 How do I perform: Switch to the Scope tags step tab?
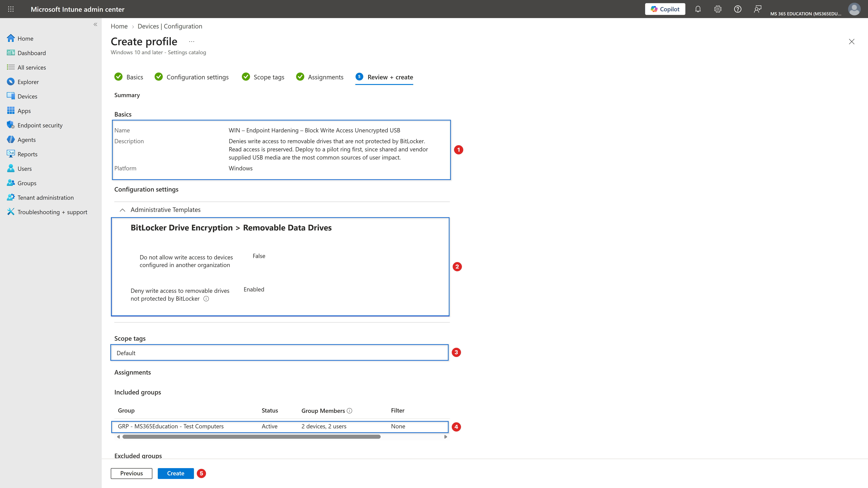pos(263,77)
